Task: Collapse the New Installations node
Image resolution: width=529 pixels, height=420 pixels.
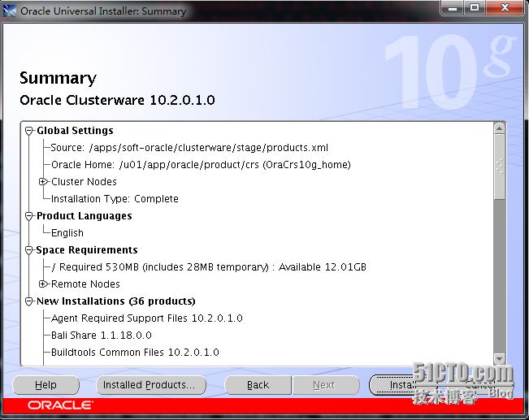Action: 29,301
